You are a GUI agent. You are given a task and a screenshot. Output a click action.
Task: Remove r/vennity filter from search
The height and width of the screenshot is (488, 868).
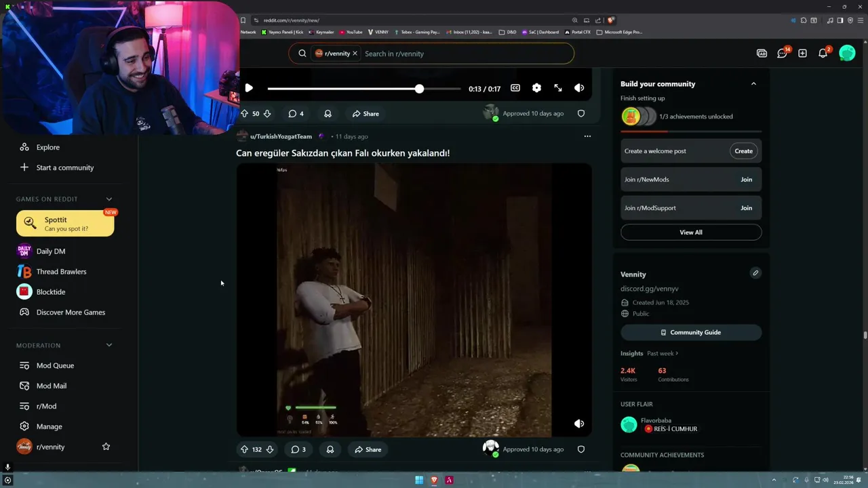tap(355, 54)
